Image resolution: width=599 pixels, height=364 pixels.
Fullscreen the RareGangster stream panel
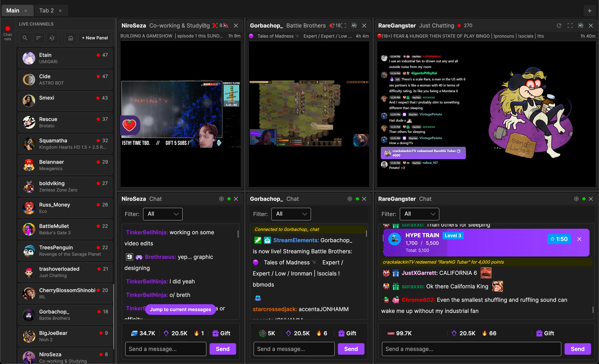(570, 26)
